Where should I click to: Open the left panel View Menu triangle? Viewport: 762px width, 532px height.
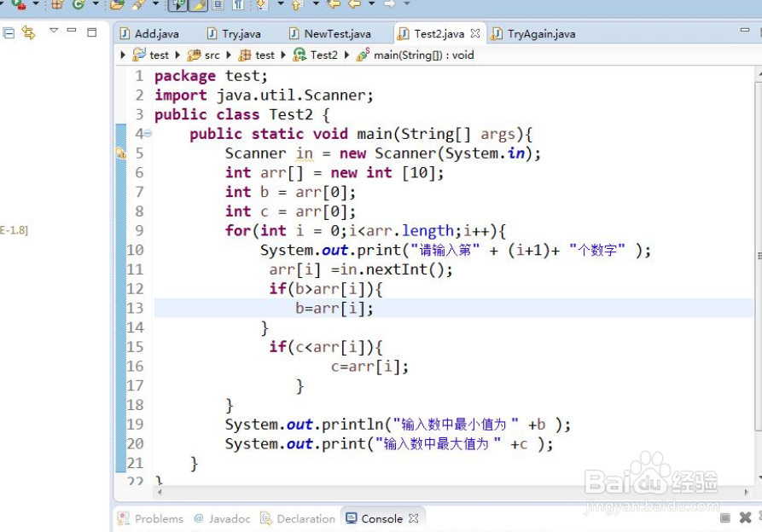[54, 31]
